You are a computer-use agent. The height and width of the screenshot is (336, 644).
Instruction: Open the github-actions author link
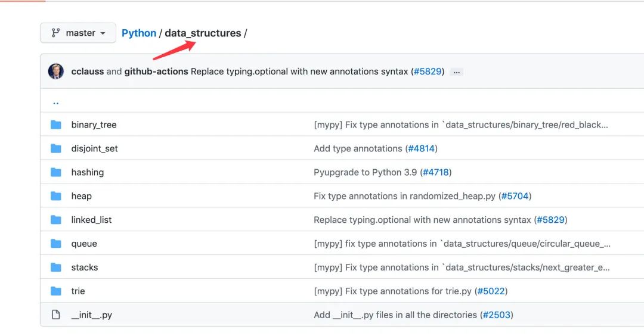pyautogui.click(x=156, y=71)
